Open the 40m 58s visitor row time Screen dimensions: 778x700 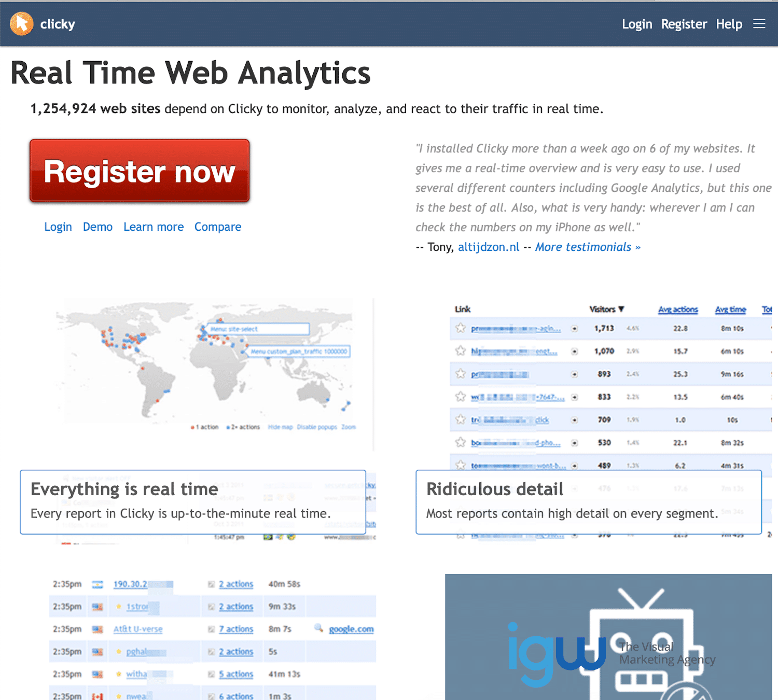(284, 584)
